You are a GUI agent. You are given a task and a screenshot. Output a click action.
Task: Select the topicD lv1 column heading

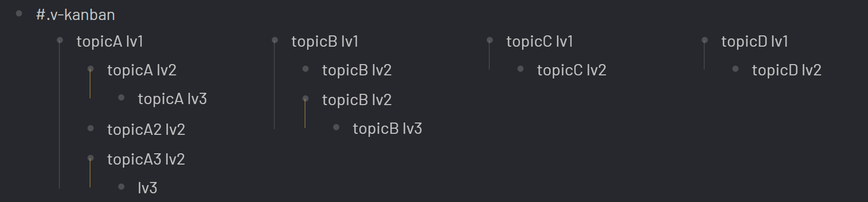coord(755,42)
